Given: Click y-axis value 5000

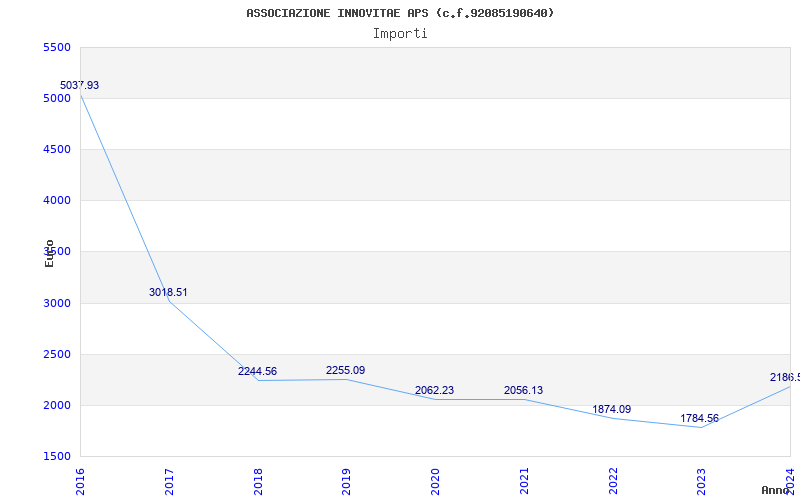Looking at the screenshot, I should pos(58,98).
